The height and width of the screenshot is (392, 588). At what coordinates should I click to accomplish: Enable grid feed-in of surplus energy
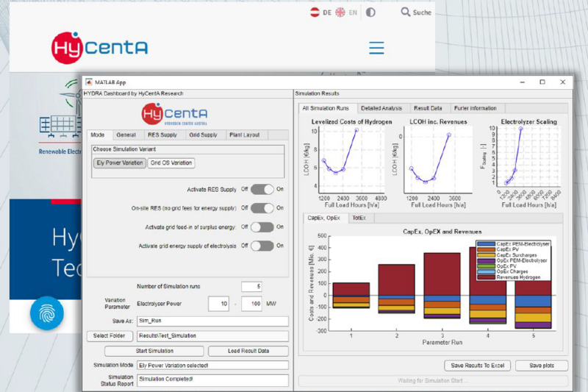click(262, 227)
